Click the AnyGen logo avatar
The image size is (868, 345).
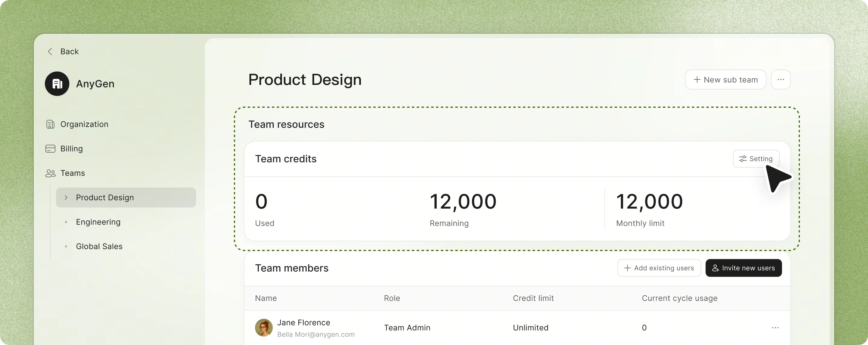(57, 83)
